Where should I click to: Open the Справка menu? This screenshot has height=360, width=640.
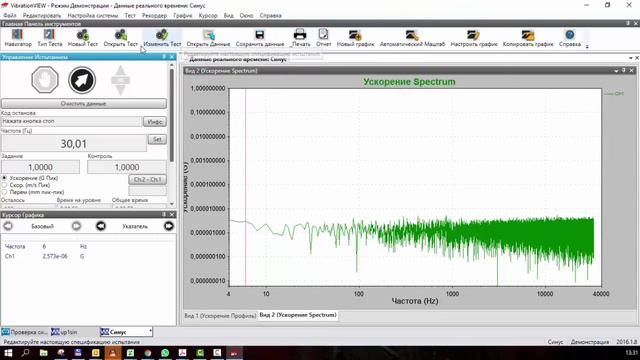270,16
